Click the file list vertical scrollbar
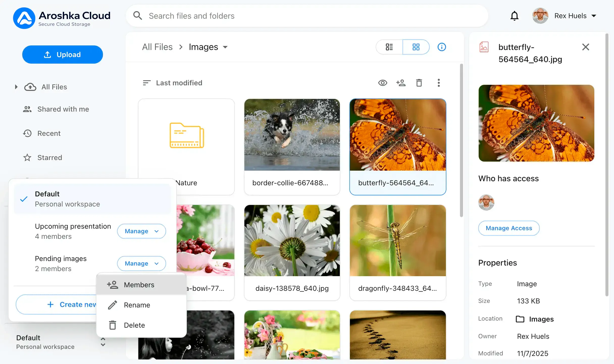614x364 pixels. (462, 140)
